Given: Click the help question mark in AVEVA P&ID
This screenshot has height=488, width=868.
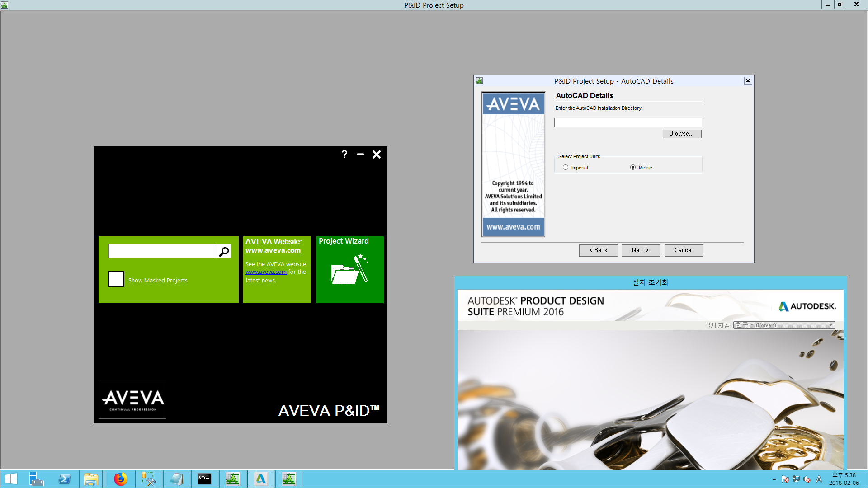Looking at the screenshot, I should (344, 155).
